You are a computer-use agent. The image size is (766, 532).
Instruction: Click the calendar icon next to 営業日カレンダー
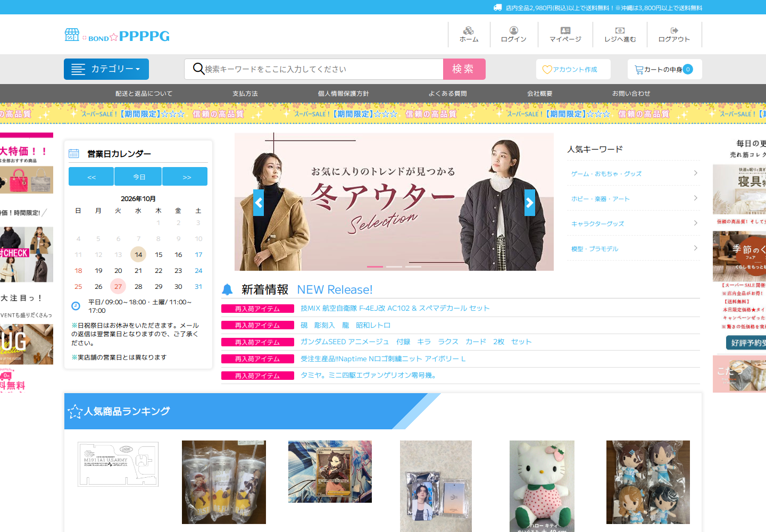coord(74,154)
